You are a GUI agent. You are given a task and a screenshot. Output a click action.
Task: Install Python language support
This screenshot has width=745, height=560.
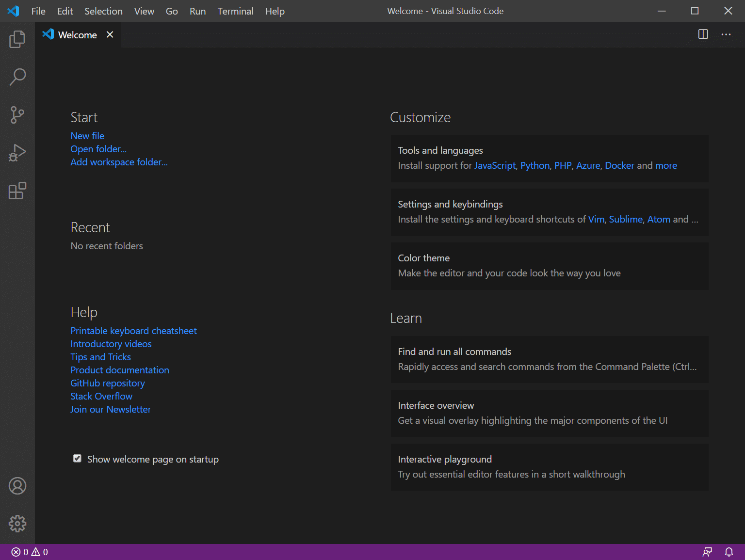(534, 165)
